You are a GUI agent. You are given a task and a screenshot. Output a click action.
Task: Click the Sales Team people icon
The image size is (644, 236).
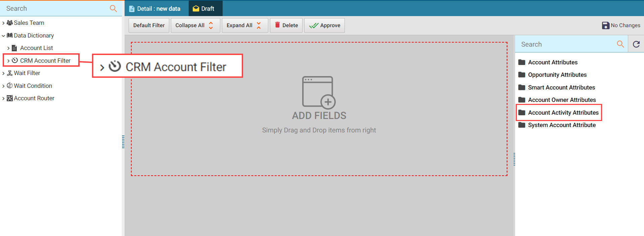click(10, 23)
